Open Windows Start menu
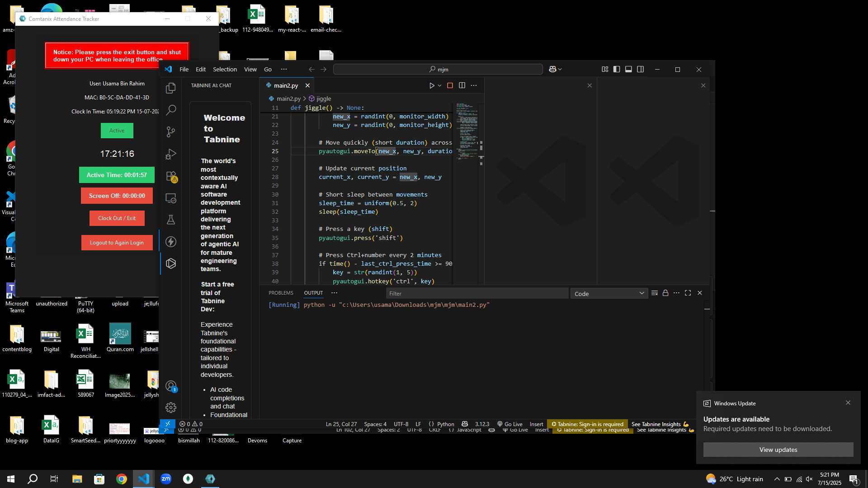The width and height of the screenshot is (868, 488). (11, 479)
